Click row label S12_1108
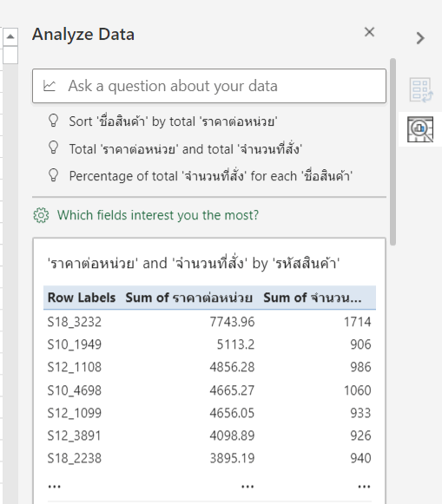Image resolution: width=442 pixels, height=504 pixels. (75, 367)
